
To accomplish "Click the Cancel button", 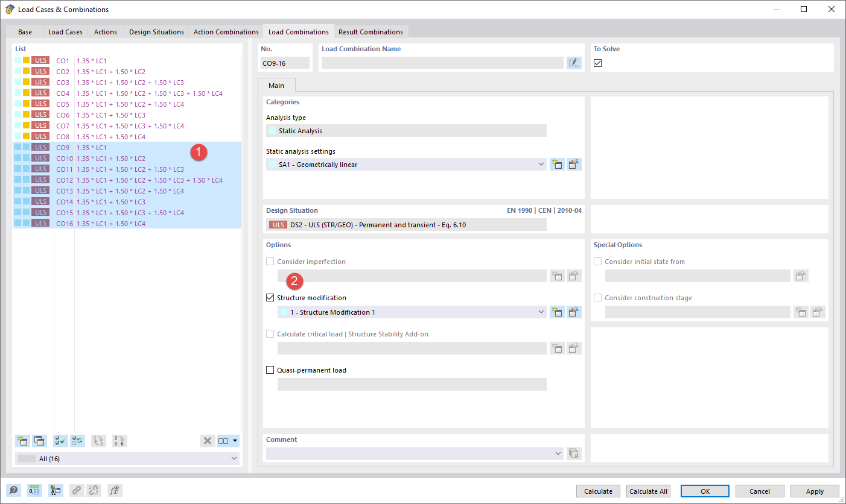I will click(x=760, y=491).
